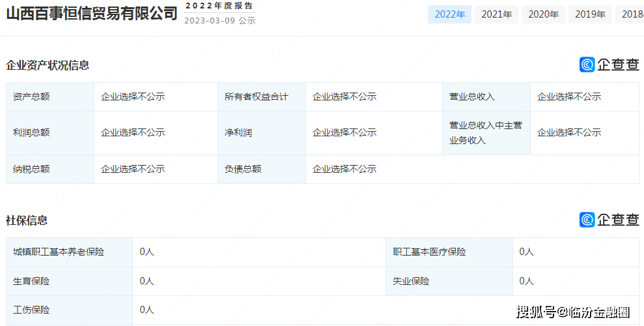Viewport: 644px width, 326px height.
Task: Click the value cell next to 纳税总额
Action: click(x=156, y=169)
